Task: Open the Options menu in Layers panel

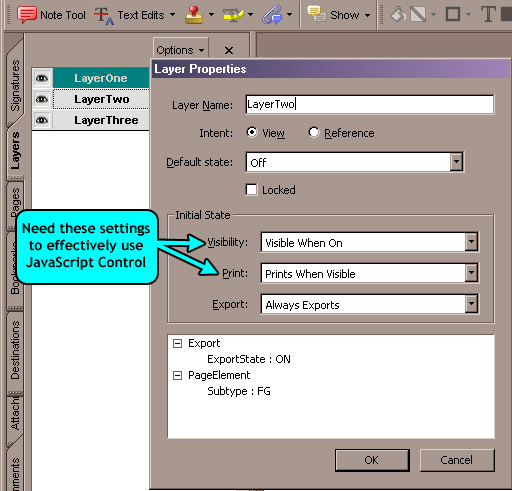Action: [x=180, y=50]
